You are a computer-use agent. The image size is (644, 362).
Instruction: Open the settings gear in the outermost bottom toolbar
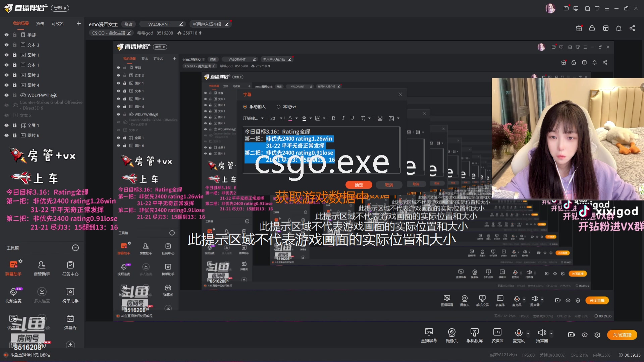tap(597, 335)
